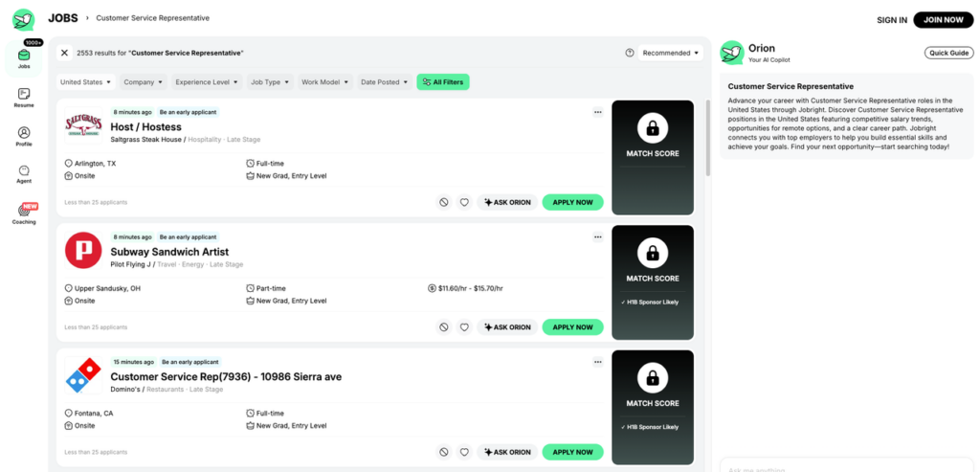Open Experience Level filter dropdown
The height and width of the screenshot is (472, 980).
tap(208, 82)
